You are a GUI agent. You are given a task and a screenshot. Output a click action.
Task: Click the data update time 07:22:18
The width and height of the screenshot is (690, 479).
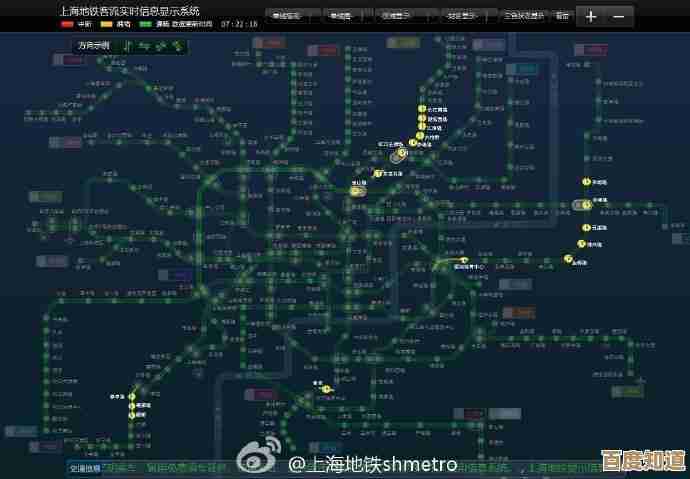[x=239, y=24]
